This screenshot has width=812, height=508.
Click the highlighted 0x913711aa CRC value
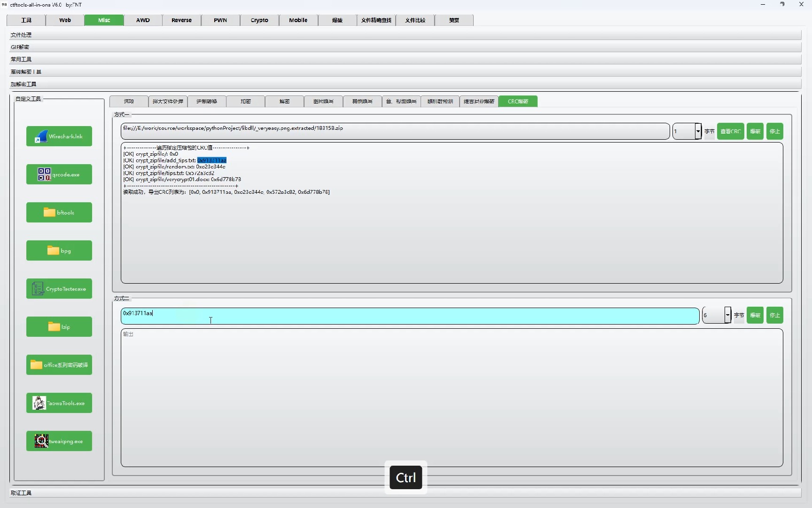click(212, 160)
